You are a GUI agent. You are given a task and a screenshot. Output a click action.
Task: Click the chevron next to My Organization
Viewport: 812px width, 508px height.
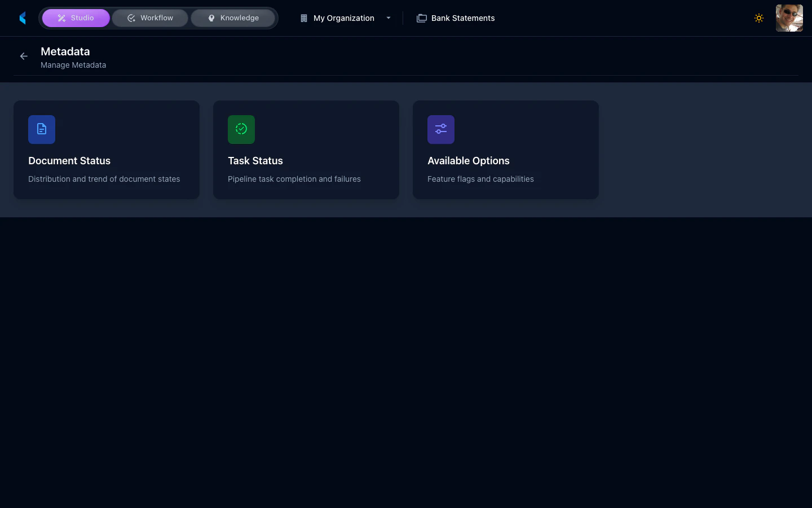(x=389, y=17)
